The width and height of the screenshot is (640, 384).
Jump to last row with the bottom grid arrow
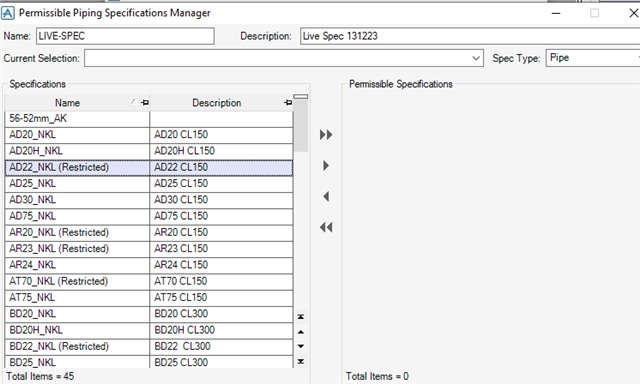point(301,361)
